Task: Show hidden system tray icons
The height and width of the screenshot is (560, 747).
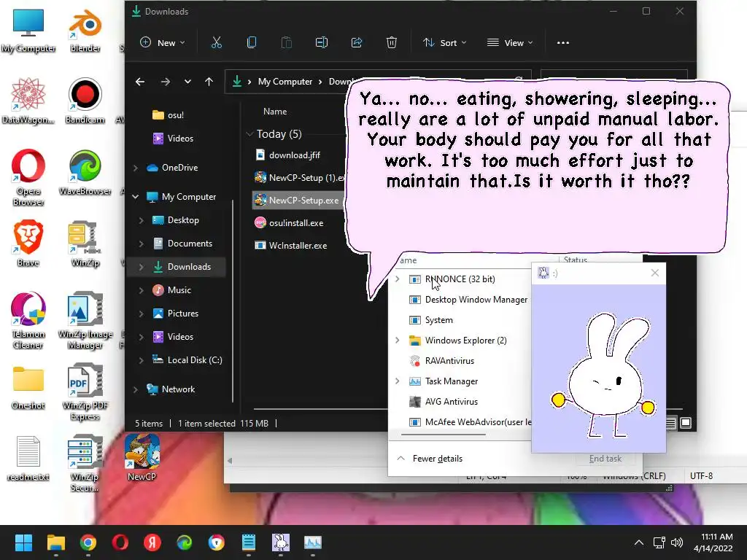Action: tap(639, 542)
